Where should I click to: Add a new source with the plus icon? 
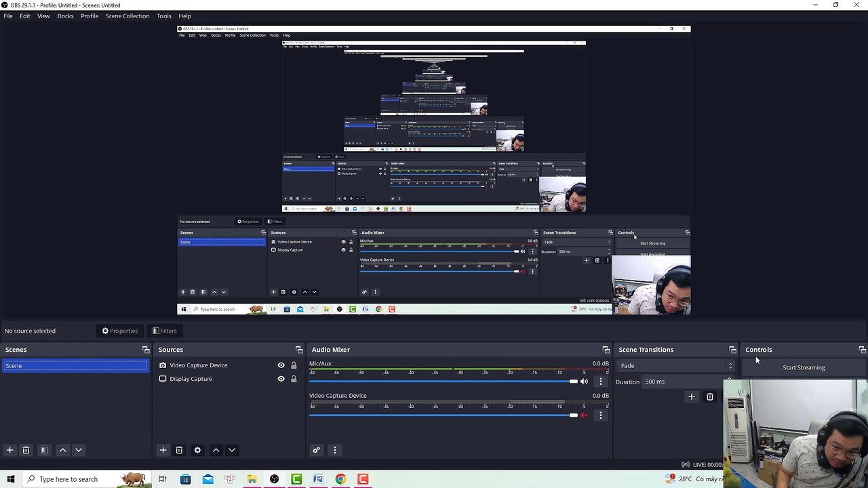coord(163,450)
